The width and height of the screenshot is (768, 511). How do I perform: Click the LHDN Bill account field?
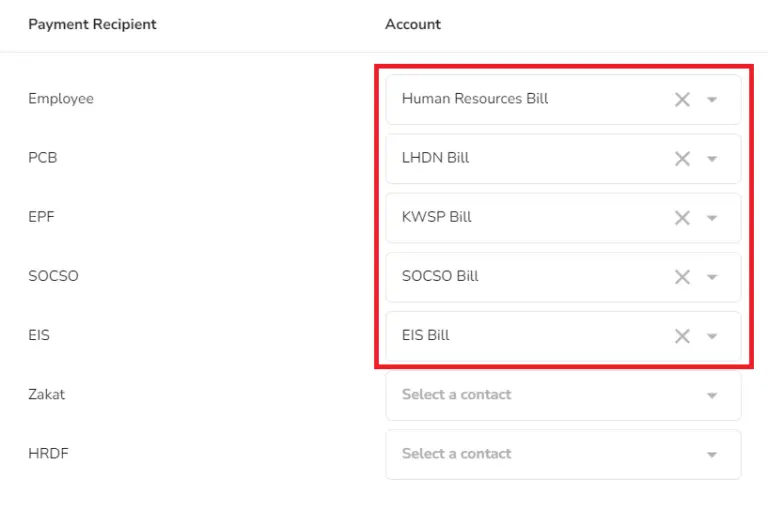tap(563, 159)
